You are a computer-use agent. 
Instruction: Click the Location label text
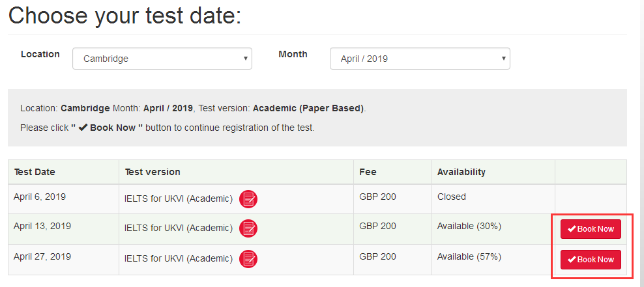point(40,54)
